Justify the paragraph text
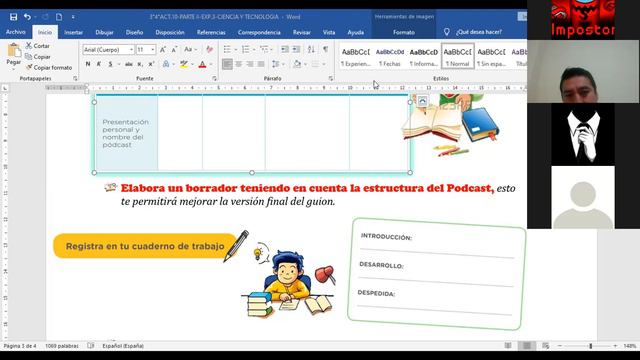This screenshot has width=640, height=360. pos(261,64)
